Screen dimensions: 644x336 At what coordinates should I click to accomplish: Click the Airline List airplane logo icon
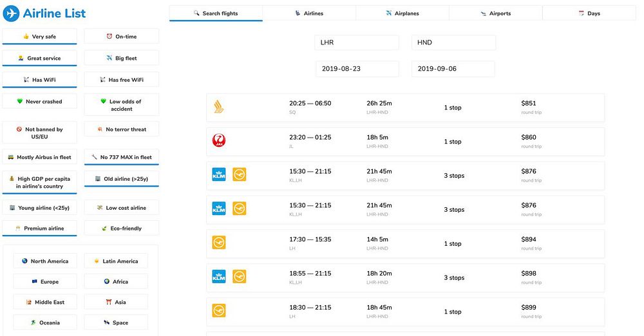click(x=11, y=14)
